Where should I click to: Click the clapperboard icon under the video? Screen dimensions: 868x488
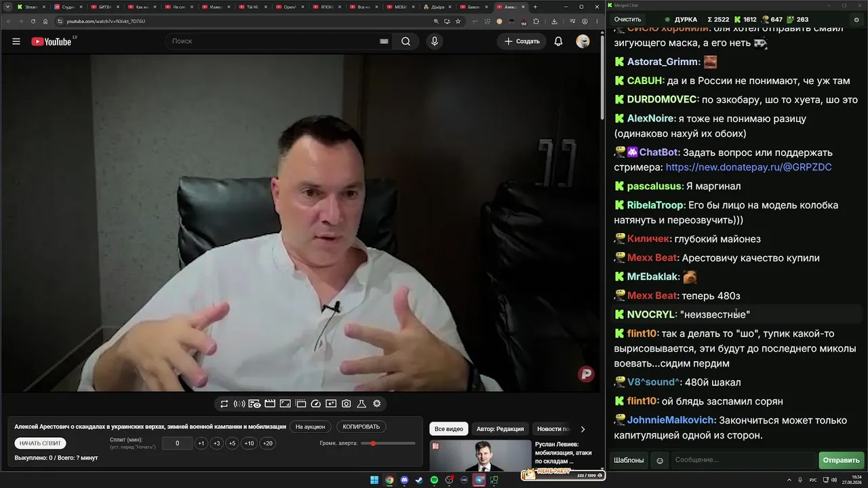tap(270, 404)
